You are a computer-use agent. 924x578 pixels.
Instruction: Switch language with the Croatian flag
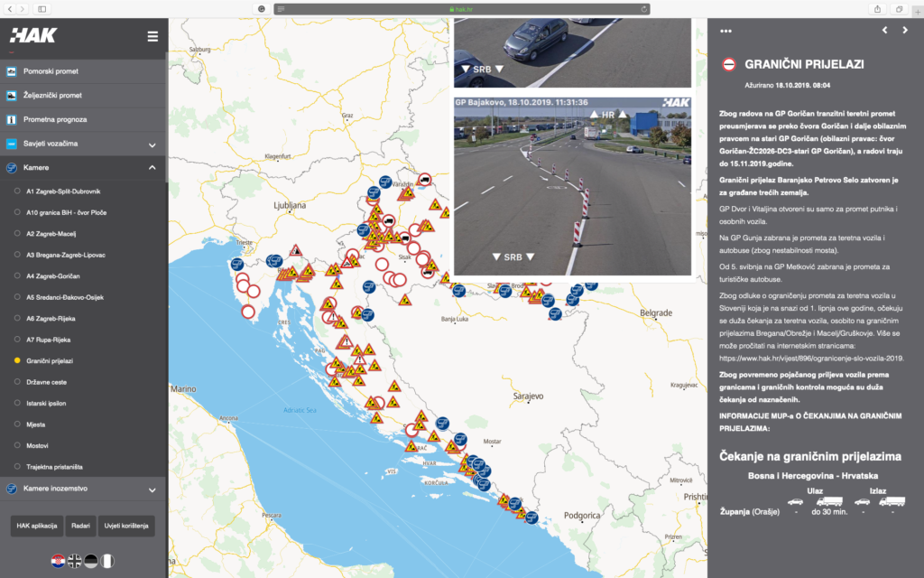[x=58, y=561]
